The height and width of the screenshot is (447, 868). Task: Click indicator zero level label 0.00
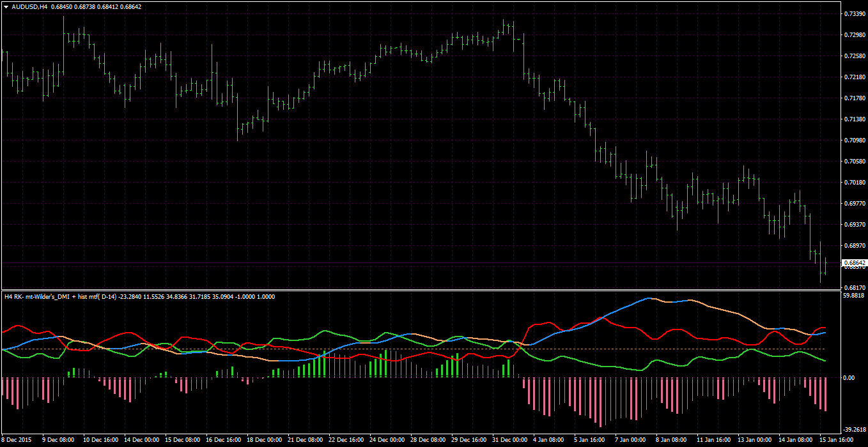[849, 378]
